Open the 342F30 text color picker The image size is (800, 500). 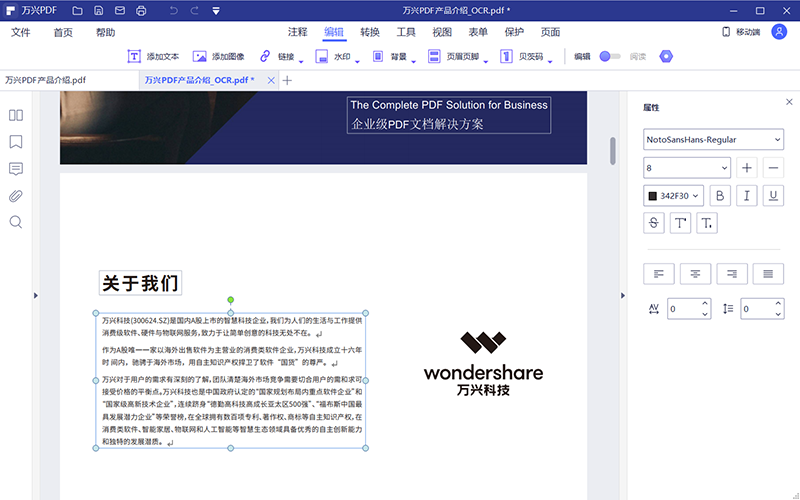673,195
